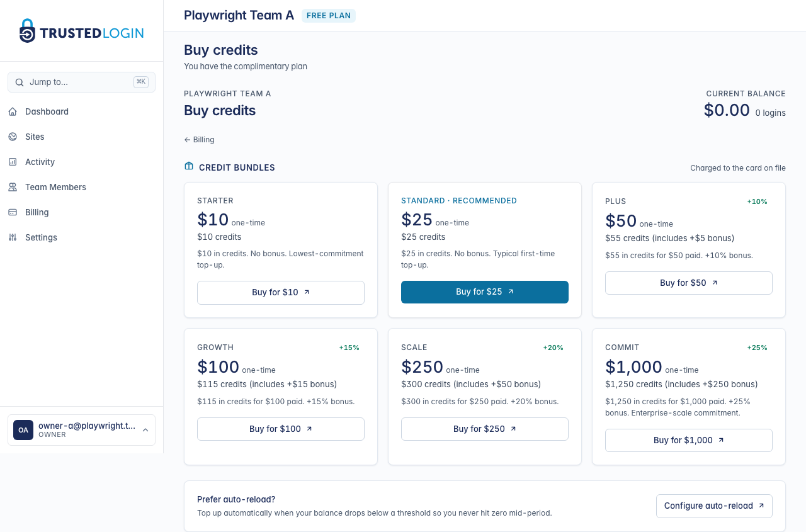Click the back arrow next to Billing
Screen dimensions: 806x532
(186, 139)
